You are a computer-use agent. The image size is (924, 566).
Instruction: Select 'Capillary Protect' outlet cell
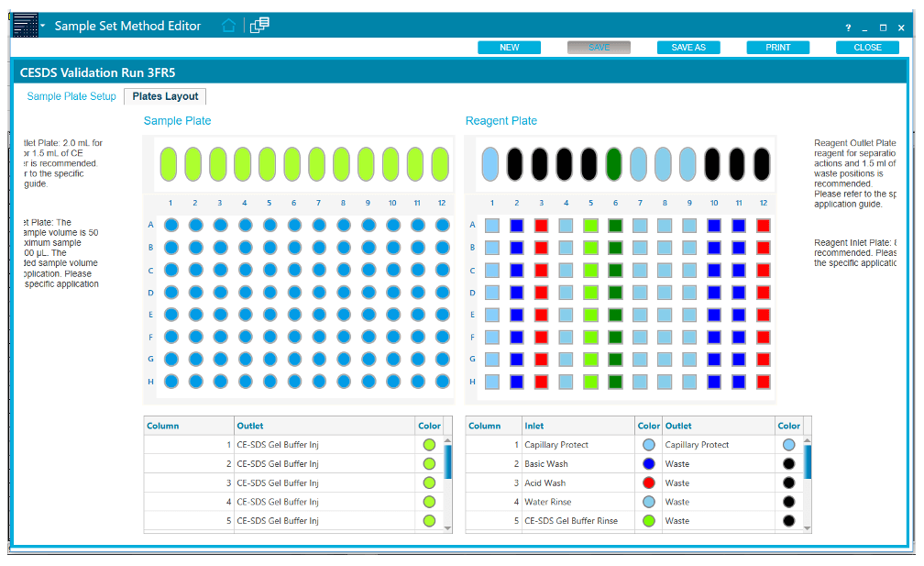719,445
